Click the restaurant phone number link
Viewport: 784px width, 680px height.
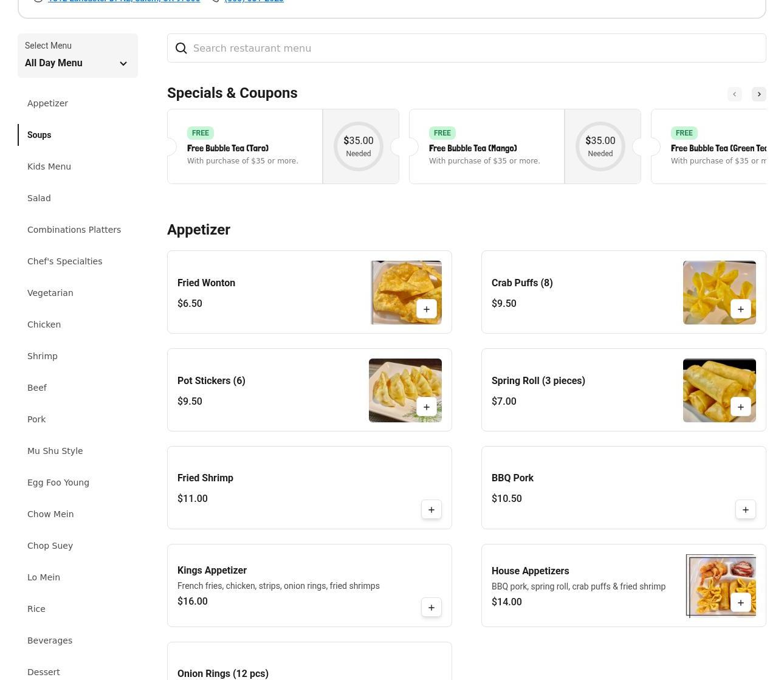[253, 1]
